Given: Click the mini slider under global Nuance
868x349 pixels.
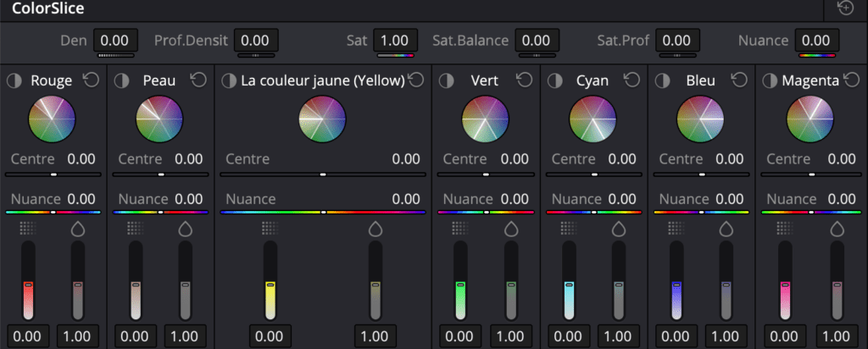Looking at the screenshot, I should click(817, 55).
